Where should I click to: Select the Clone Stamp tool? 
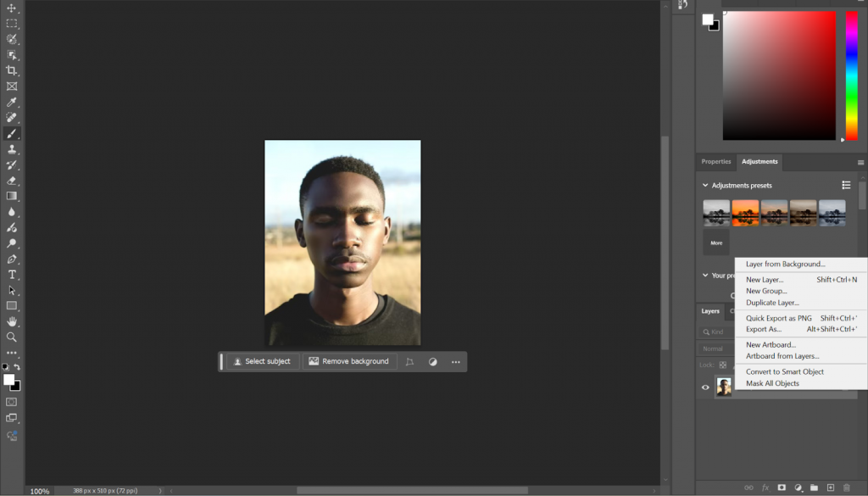(11, 149)
